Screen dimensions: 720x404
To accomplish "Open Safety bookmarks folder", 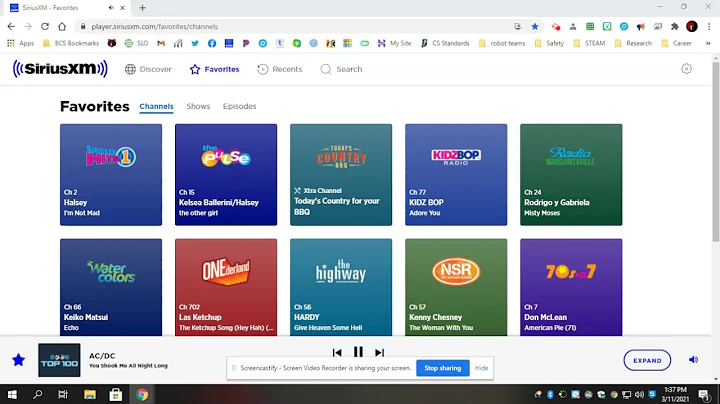I will (x=550, y=43).
